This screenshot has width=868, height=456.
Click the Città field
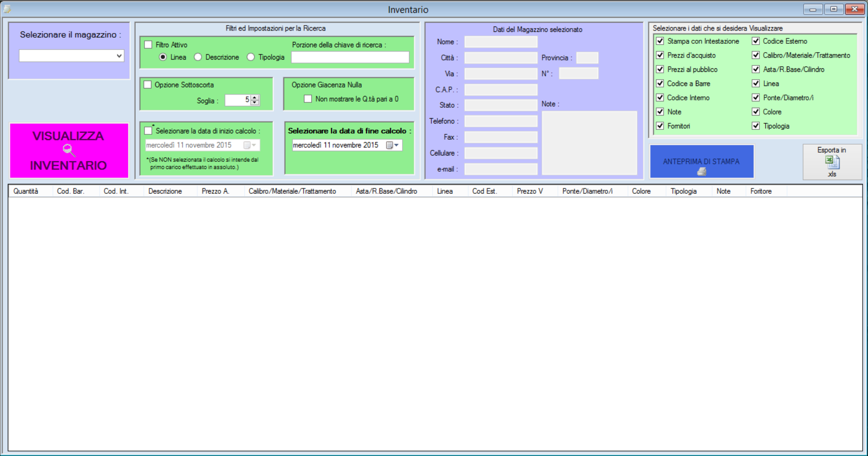[x=501, y=58]
